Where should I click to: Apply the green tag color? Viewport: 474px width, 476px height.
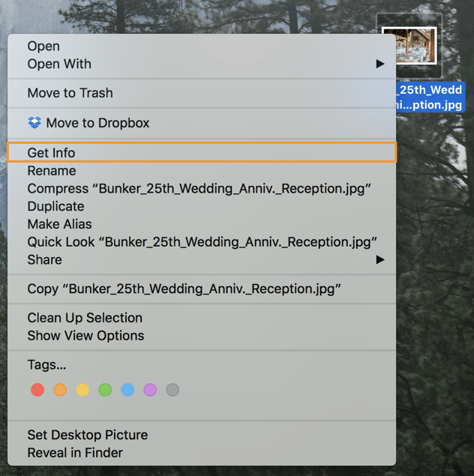[x=105, y=390]
